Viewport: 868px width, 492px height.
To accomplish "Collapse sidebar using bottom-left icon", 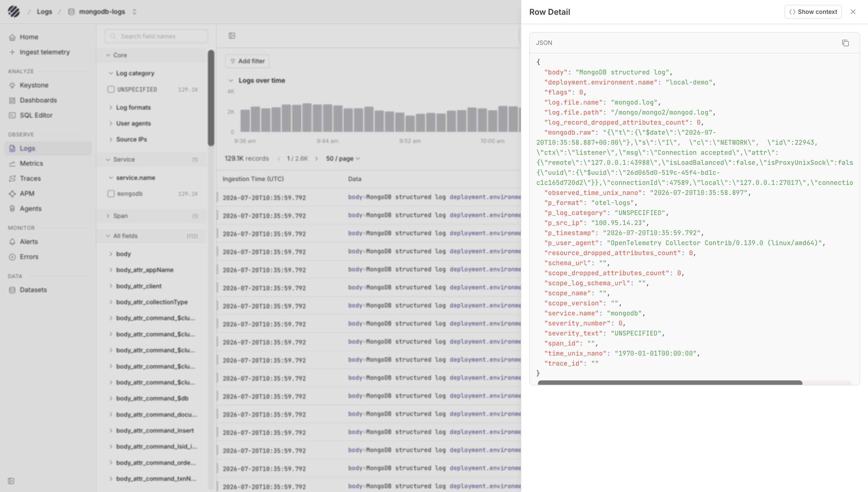I will tap(11, 481).
